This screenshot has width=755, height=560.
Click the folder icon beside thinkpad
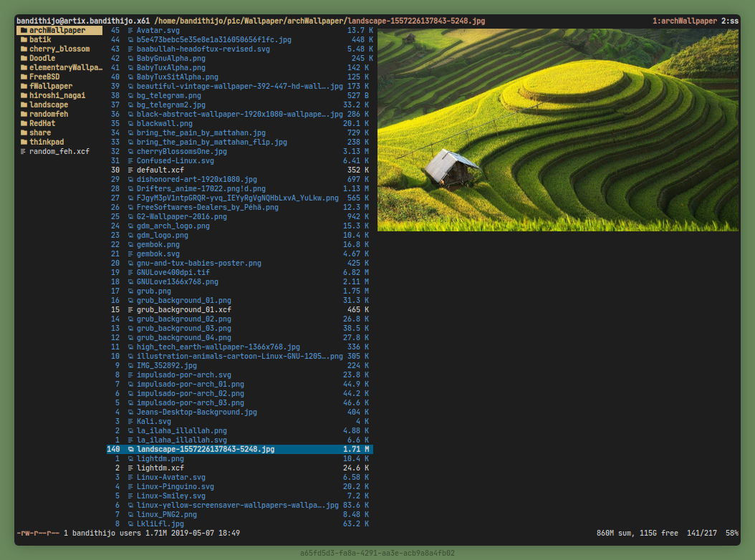click(24, 143)
